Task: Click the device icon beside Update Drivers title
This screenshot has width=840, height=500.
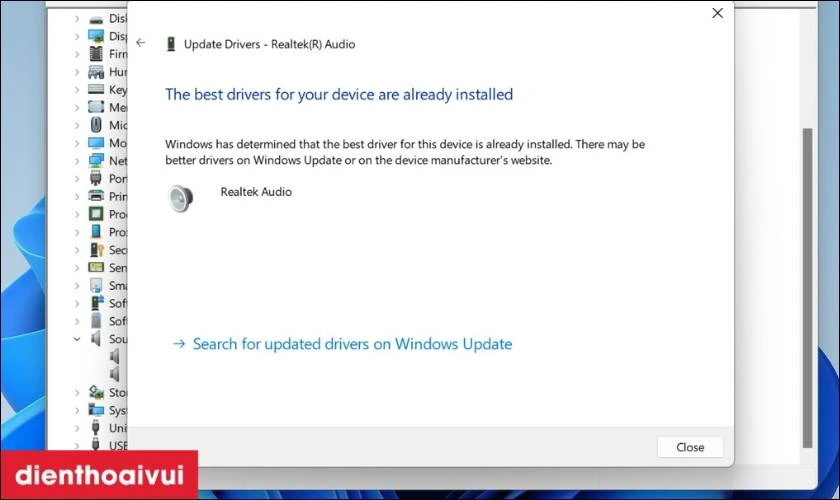Action: tap(171, 44)
